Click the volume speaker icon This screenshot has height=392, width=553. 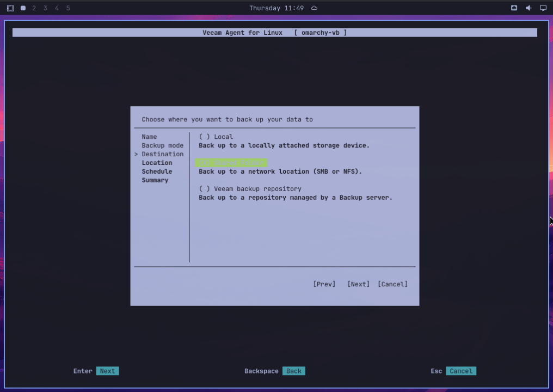(x=529, y=8)
